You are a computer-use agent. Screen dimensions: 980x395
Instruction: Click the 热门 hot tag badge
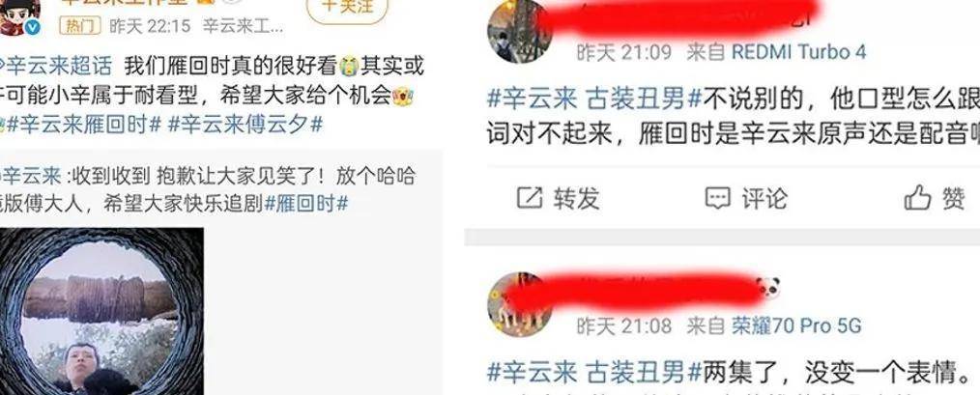pos(80,26)
